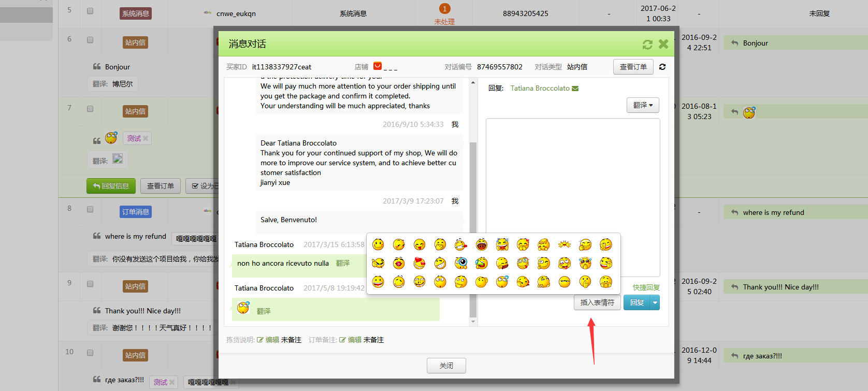Select the checkbox for row 8
This screenshot has height=391, width=868.
click(x=90, y=209)
